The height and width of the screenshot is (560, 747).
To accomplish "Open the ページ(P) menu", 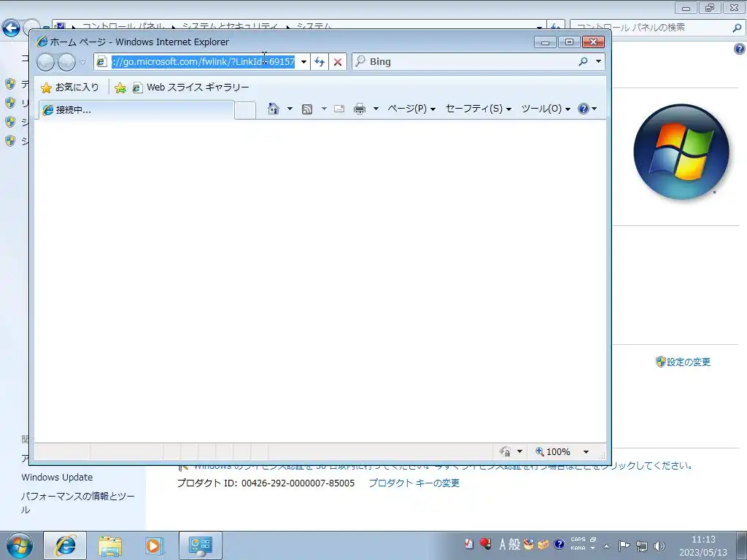I will click(x=411, y=109).
